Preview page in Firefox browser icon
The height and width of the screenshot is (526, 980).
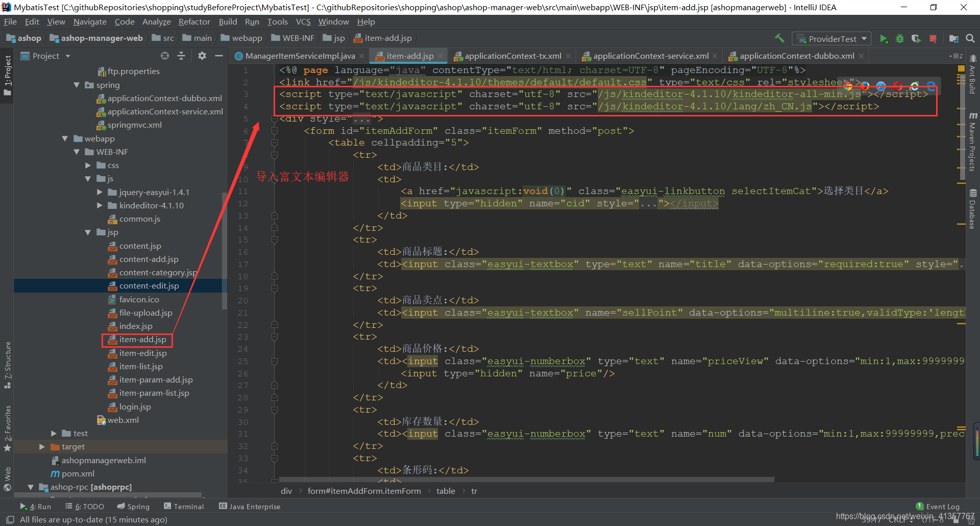click(x=865, y=86)
